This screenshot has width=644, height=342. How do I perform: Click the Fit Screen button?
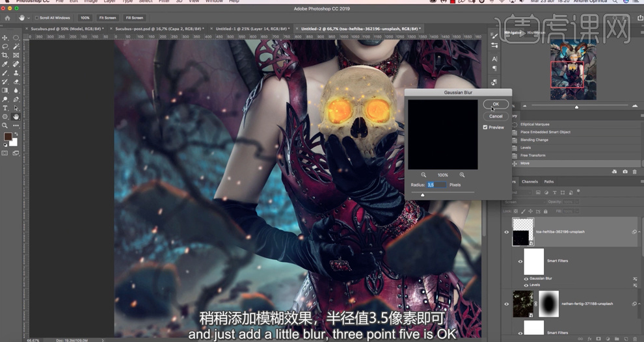click(109, 18)
